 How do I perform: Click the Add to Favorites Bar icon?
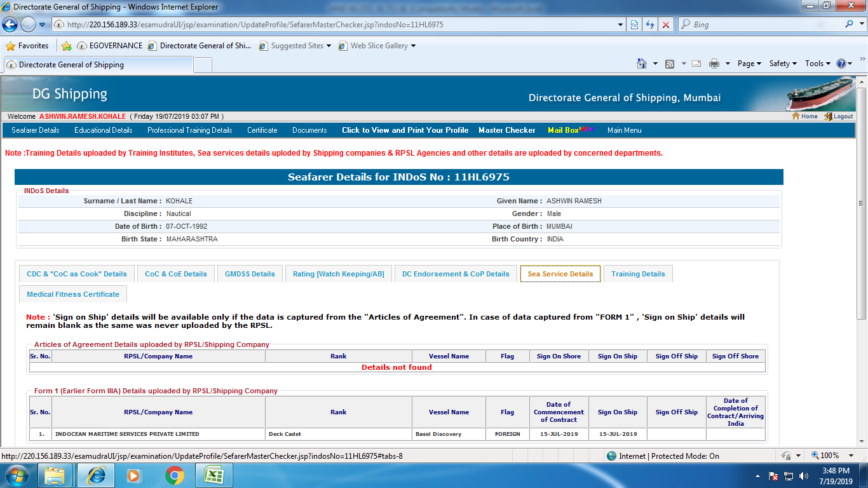click(x=67, y=46)
